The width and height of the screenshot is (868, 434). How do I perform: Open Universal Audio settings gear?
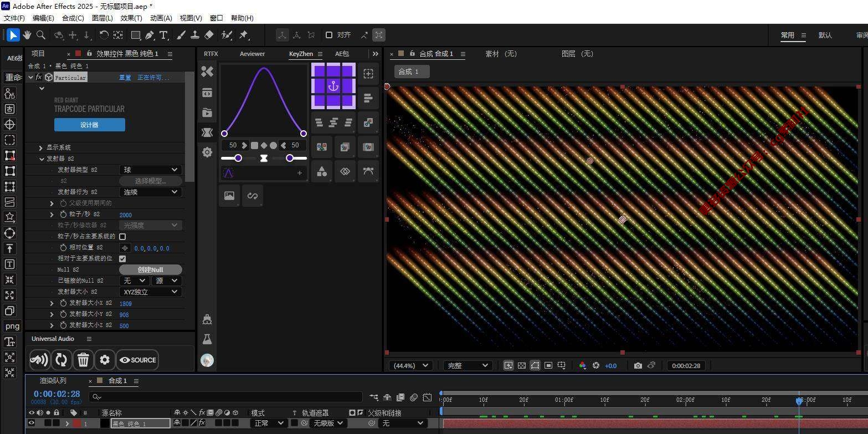point(105,360)
